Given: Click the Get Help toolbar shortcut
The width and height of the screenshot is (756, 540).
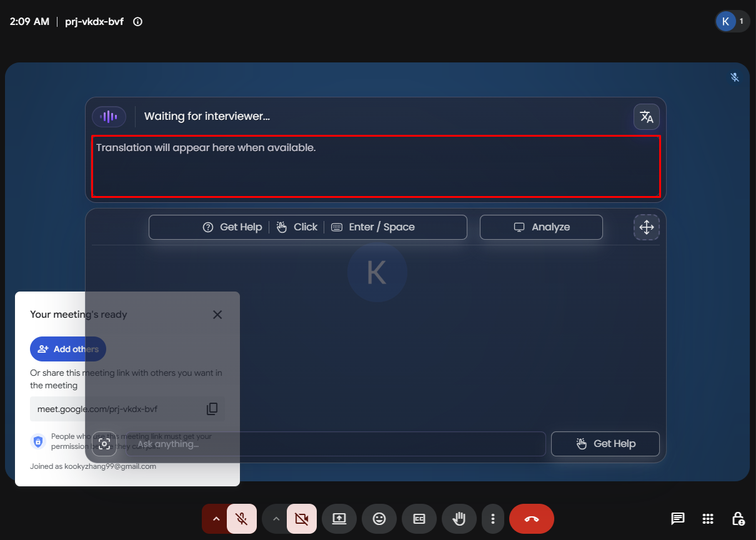Looking at the screenshot, I should pos(232,227).
